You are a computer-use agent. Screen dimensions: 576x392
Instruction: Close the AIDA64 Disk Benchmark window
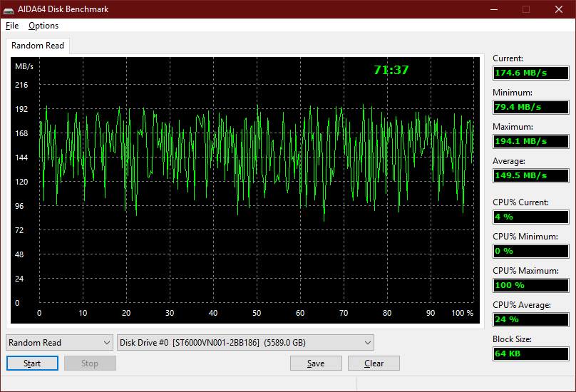(x=559, y=9)
